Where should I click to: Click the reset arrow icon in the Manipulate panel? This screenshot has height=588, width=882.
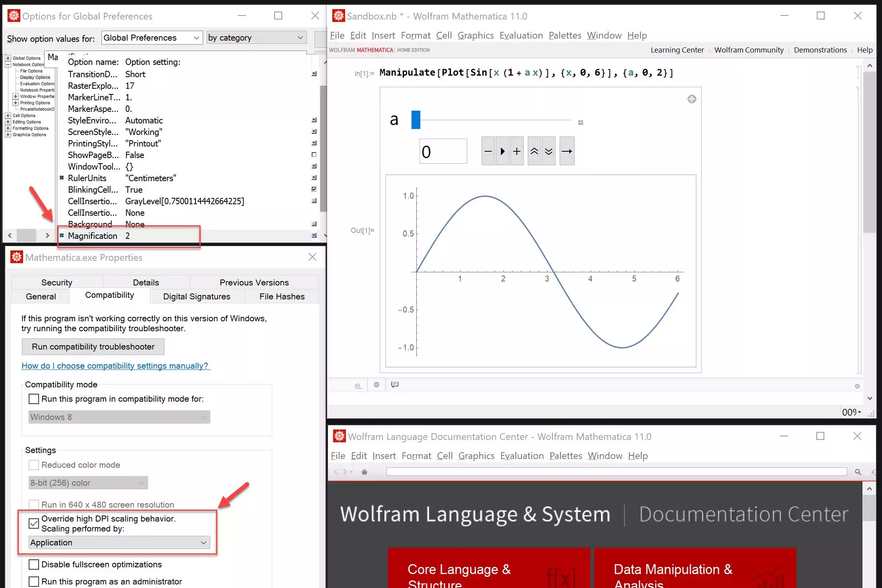pyautogui.click(x=566, y=151)
